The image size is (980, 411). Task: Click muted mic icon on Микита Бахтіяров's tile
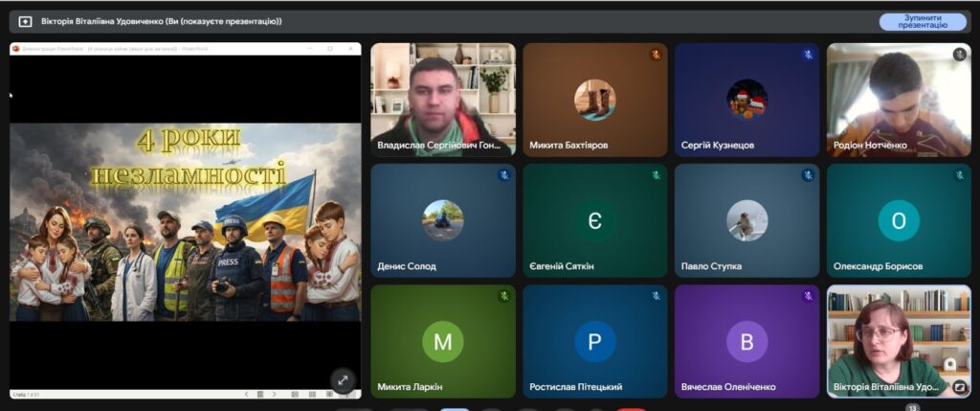[656, 55]
